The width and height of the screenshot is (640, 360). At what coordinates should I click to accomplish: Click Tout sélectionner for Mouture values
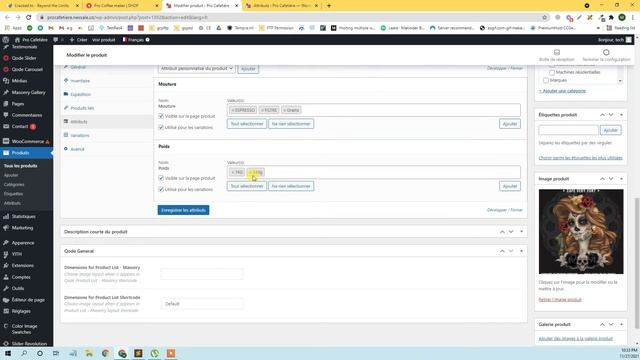pyautogui.click(x=247, y=124)
